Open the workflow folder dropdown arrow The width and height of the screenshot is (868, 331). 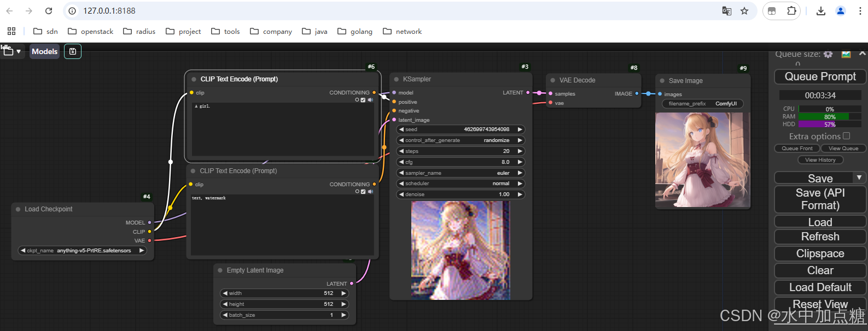[x=19, y=52]
